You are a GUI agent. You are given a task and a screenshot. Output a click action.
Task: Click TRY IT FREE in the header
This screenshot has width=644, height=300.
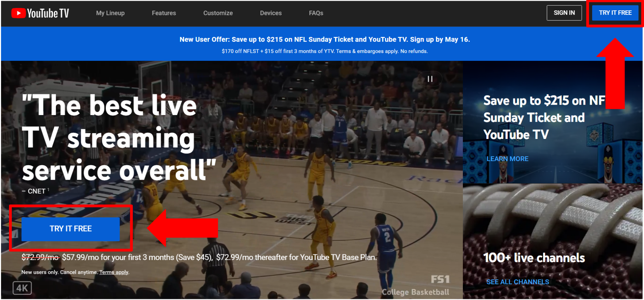[615, 13]
